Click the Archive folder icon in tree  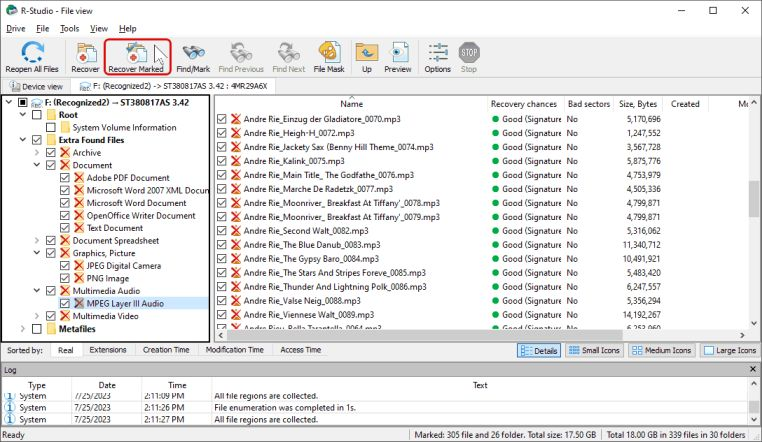65,153
